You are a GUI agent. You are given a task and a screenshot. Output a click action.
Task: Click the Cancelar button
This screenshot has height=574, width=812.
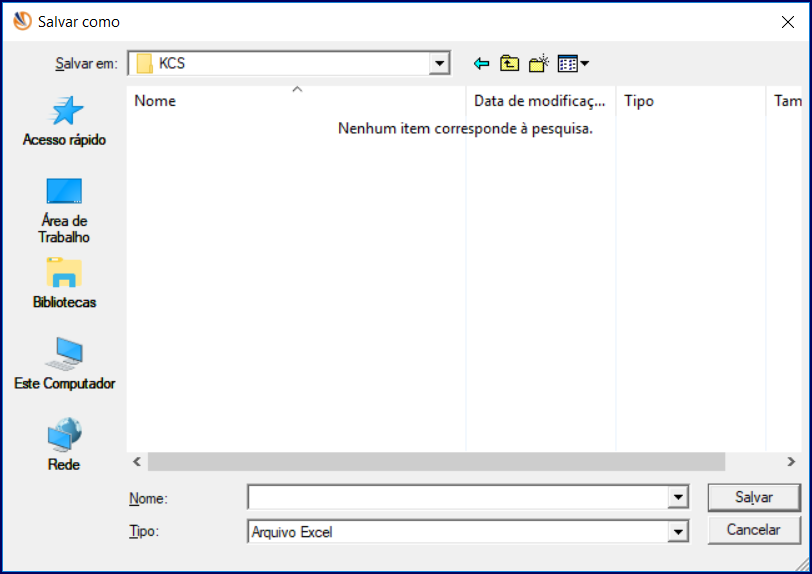pyautogui.click(x=754, y=530)
